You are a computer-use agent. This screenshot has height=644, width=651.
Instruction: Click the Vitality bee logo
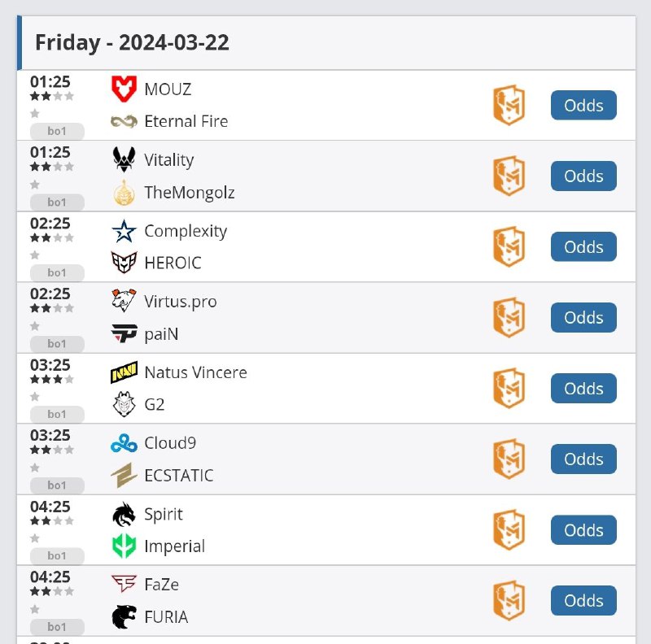(124, 160)
